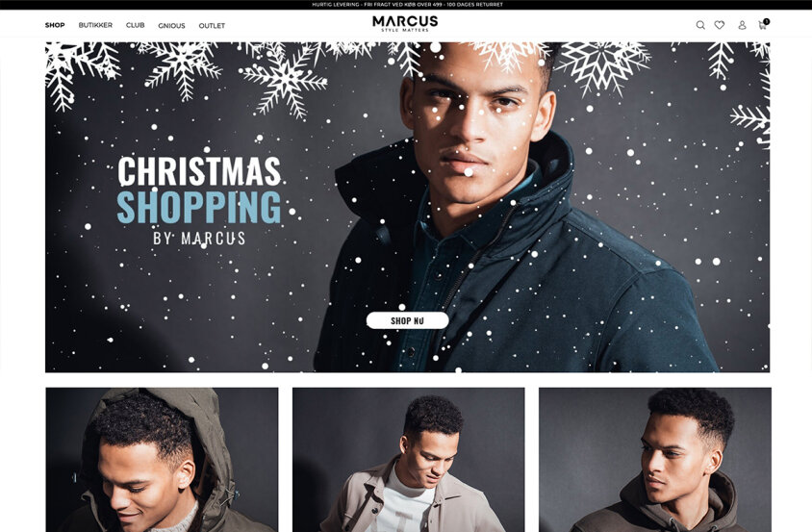Open the grey hoodie product image
The width and height of the screenshot is (812, 532).
click(x=655, y=460)
